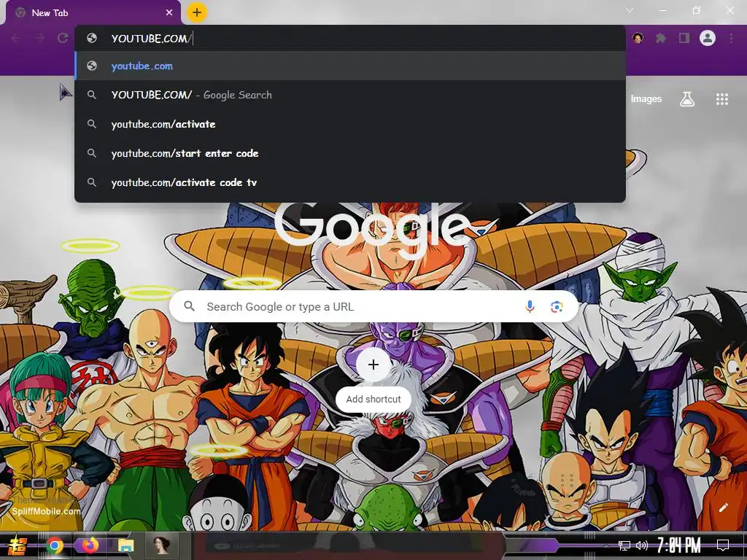Choose 'YOUTUBE.COM/ - Google Search' suggestion
The height and width of the screenshot is (560, 747).
(350, 95)
